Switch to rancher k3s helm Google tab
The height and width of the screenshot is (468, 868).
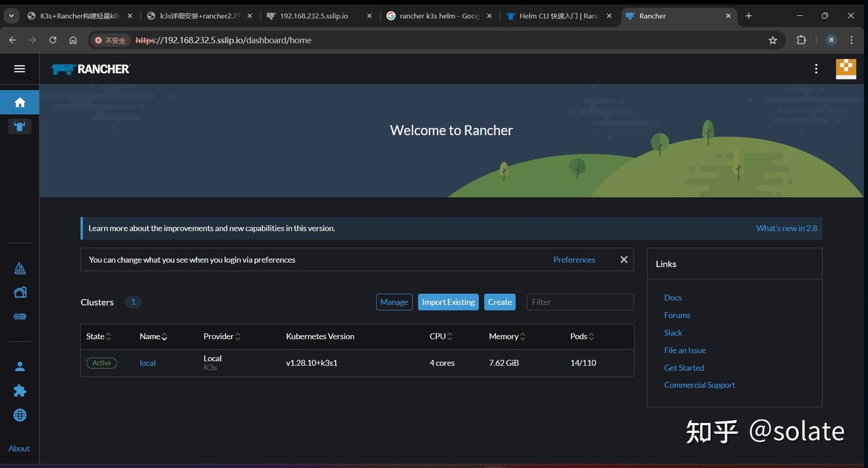click(440, 16)
